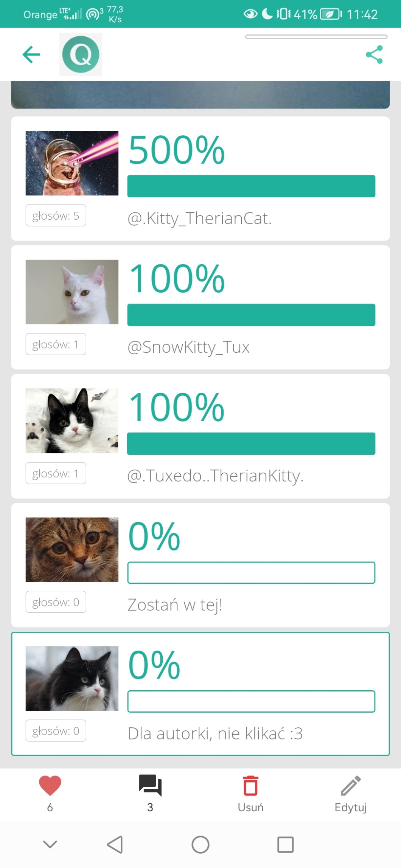The width and height of the screenshot is (401, 868).
Task: Open the comments speech bubble icon
Action: [150, 786]
